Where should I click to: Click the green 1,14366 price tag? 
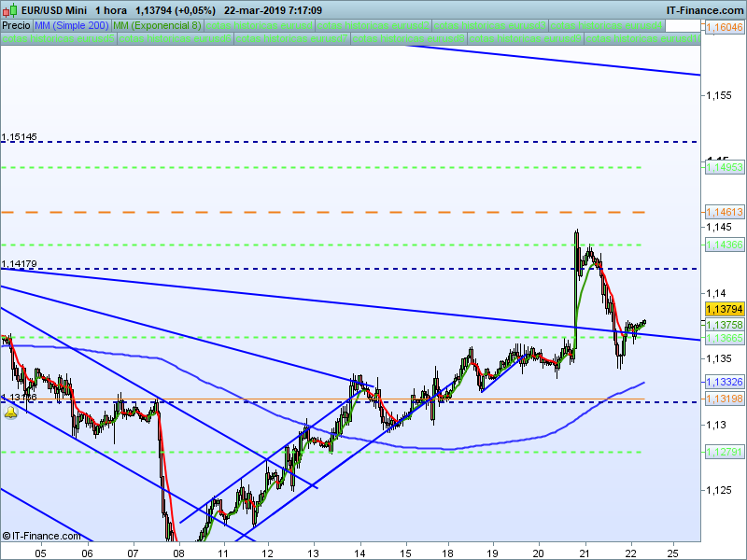click(x=725, y=245)
